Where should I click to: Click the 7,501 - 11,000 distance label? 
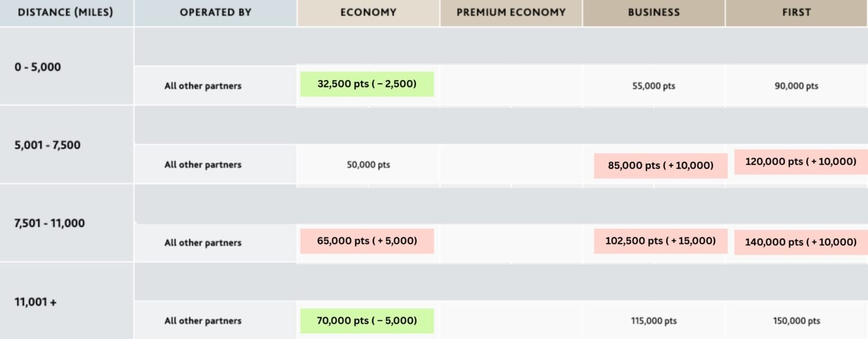click(x=50, y=223)
